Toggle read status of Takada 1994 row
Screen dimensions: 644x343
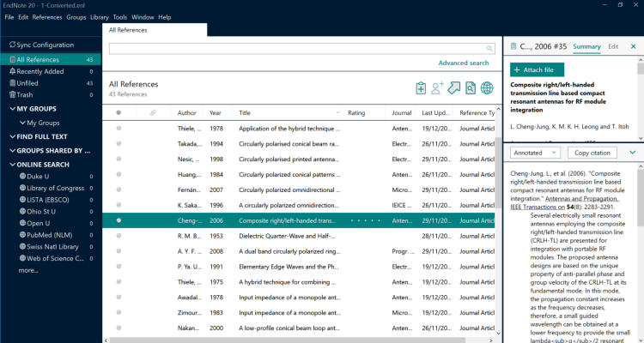[x=118, y=143]
